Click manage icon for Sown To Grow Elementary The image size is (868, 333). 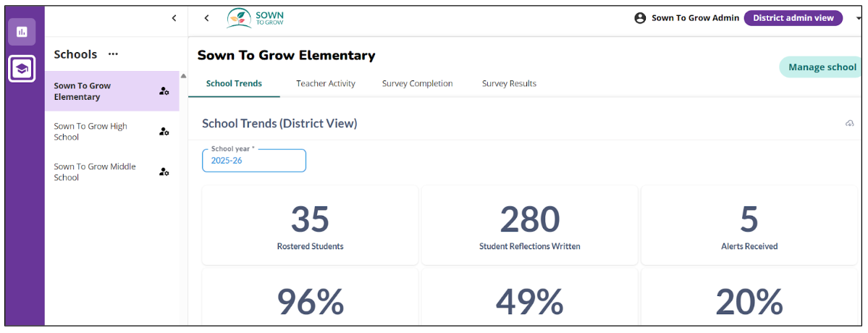(x=164, y=91)
